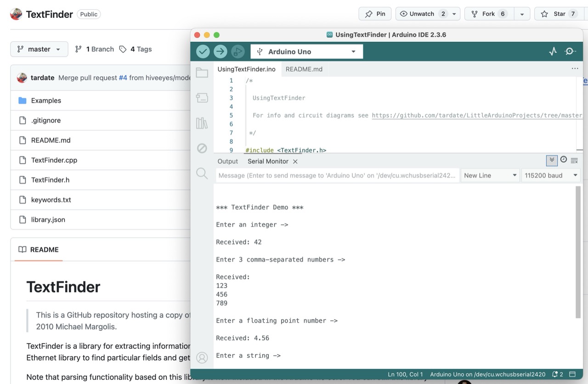Open the Boards Manager sidebar icon
The width and height of the screenshot is (588, 384).
[202, 98]
